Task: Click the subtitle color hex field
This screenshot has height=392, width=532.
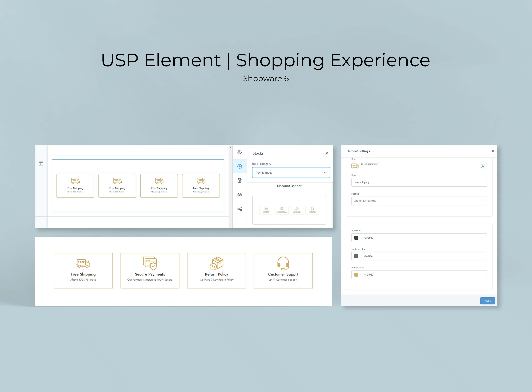Action: pos(424,256)
